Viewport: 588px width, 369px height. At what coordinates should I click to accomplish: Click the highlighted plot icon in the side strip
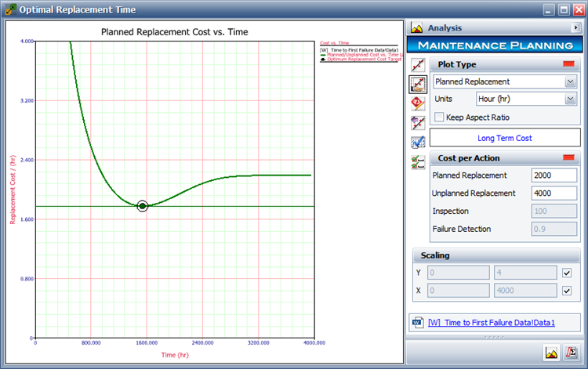[x=418, y=84]
